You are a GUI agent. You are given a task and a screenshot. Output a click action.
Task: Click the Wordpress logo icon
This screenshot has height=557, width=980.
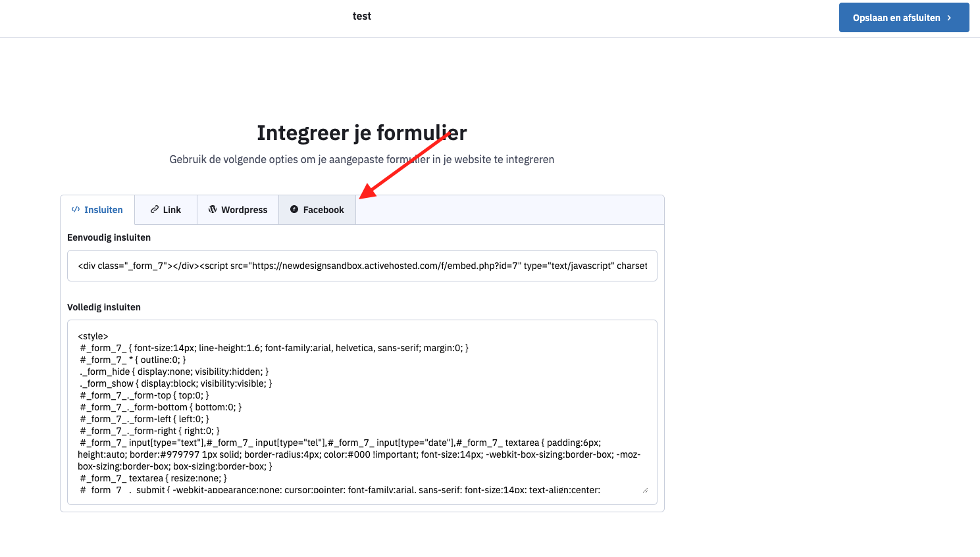click(x=213, y=209)
